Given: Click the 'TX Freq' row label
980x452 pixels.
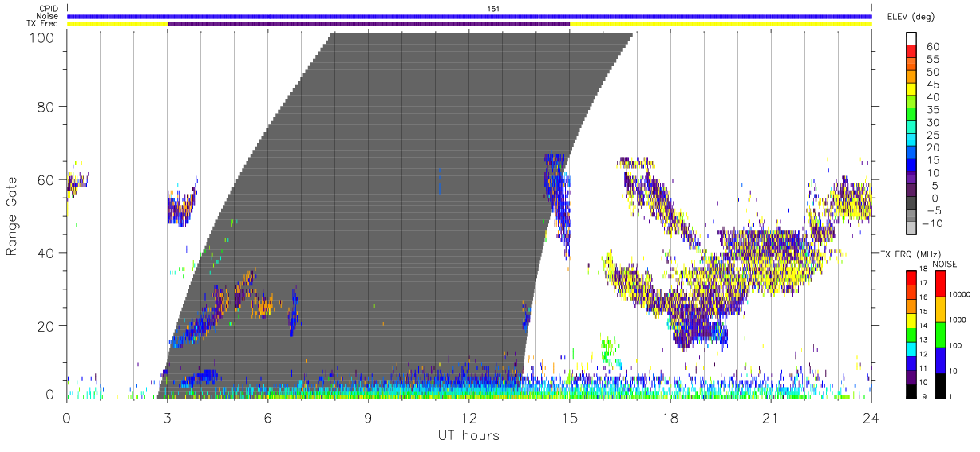Looking at the screenshot, I should pyautogui.click(x=42, y=24).
